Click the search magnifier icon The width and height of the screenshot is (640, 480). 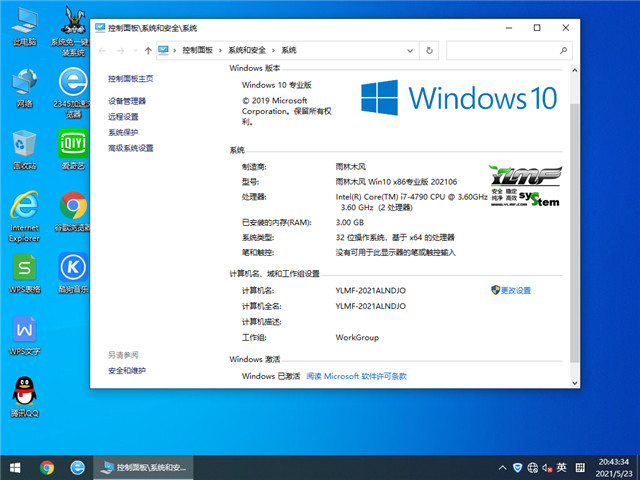(x=563, y=51)
